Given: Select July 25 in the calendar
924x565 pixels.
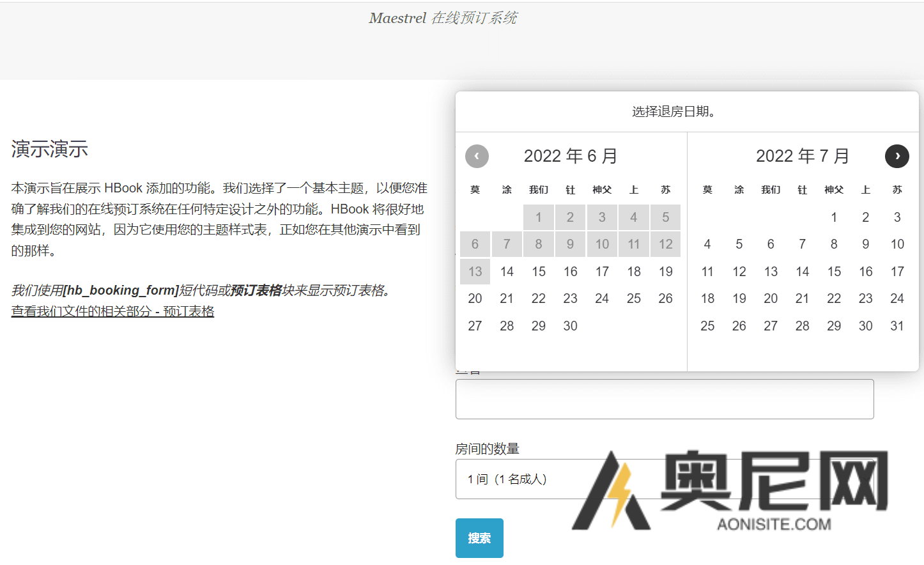Looking at the screenshot, I should (707, 326).
